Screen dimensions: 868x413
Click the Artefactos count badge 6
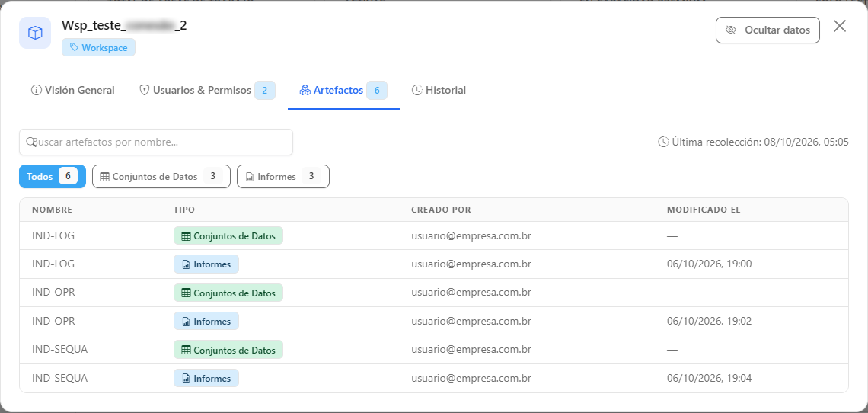377,91
